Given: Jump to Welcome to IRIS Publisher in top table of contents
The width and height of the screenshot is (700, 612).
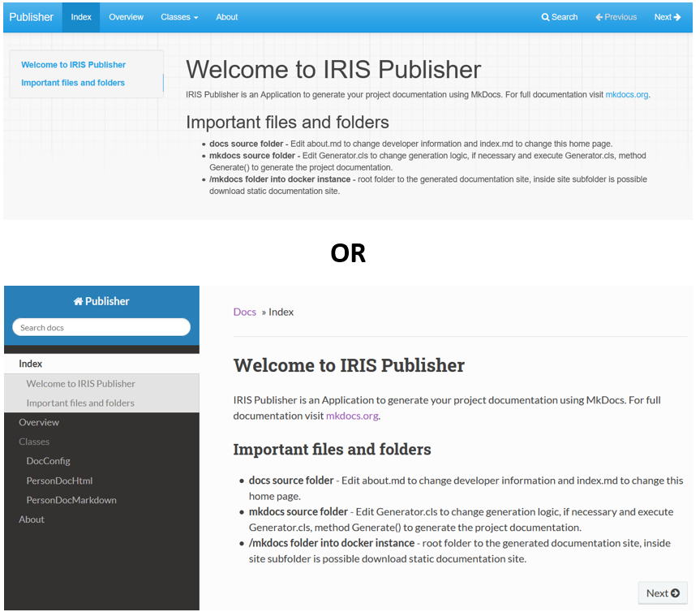Looking at the screenshot, I should coord(73,65).
